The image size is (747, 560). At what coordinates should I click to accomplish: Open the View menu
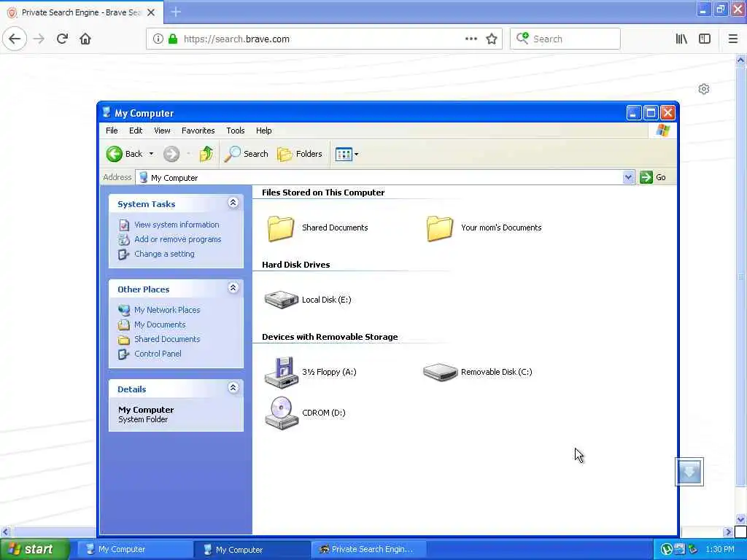[x=162, y=131]
